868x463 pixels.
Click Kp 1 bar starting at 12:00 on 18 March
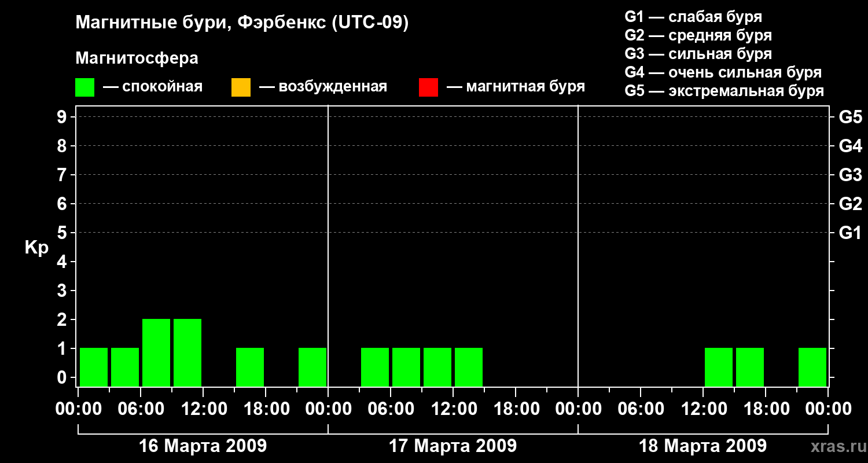(x=719, y=367)
